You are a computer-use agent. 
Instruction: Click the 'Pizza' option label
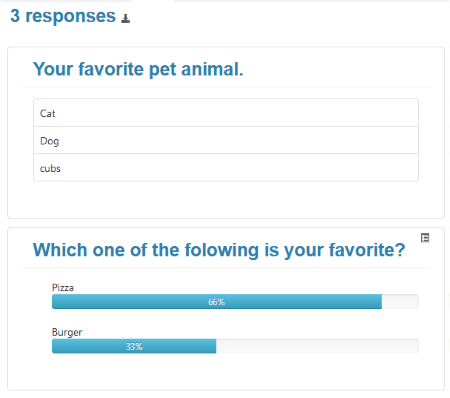pos(63,288)
